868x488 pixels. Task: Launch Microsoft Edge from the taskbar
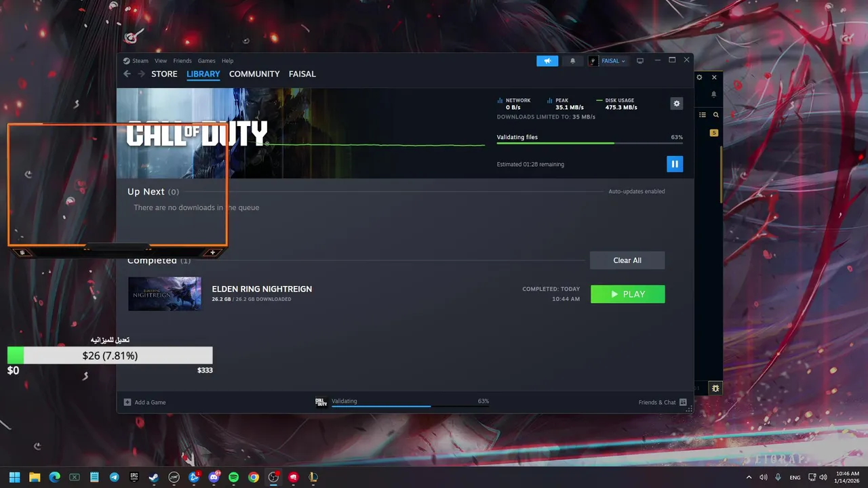point(54,477)
